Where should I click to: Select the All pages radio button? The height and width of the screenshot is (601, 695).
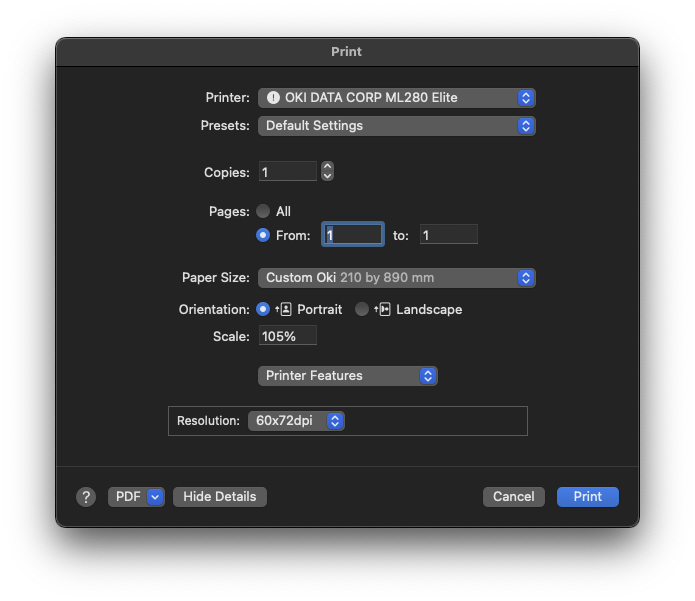pos(263,211)
